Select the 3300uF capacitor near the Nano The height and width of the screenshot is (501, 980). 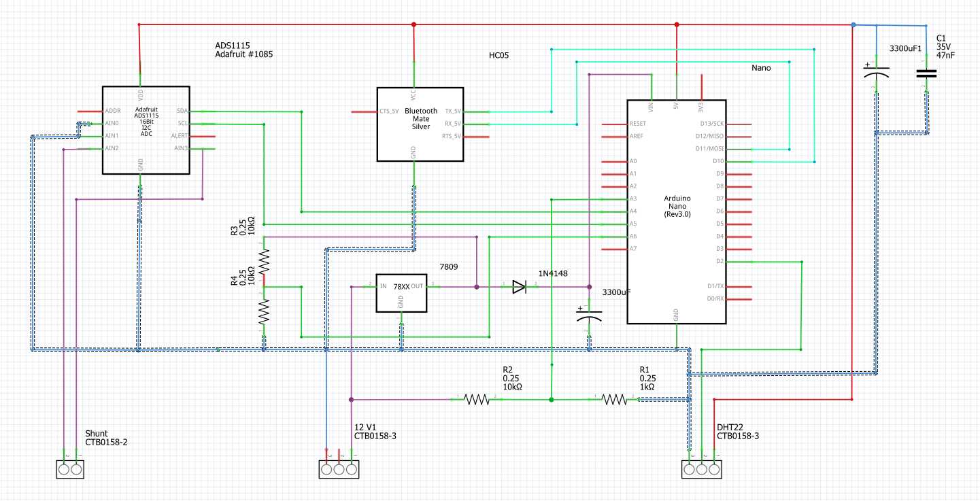pyautogui.click(x=589, y=317)
